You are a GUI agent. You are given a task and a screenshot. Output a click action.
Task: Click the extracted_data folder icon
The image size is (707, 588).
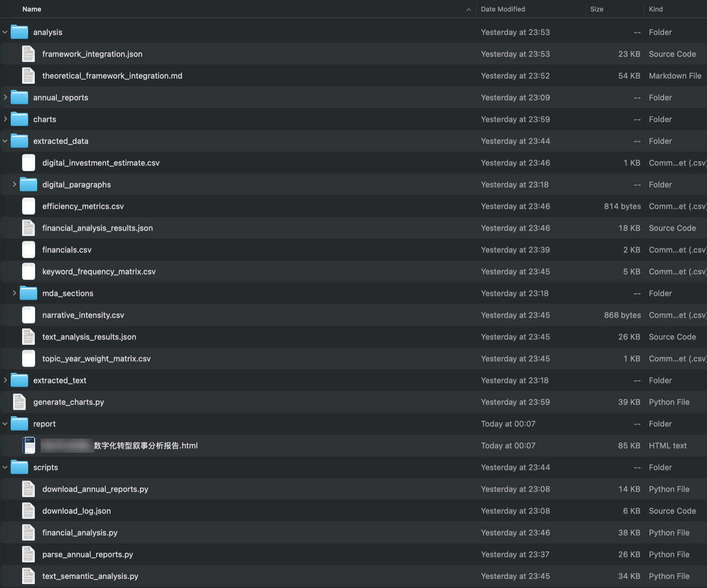tap(19, 141)
